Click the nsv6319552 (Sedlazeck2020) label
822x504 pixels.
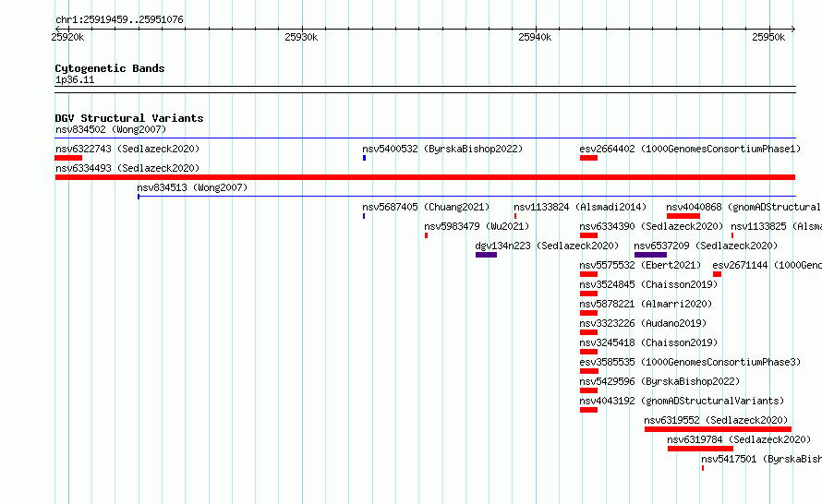tap(716, 420)
